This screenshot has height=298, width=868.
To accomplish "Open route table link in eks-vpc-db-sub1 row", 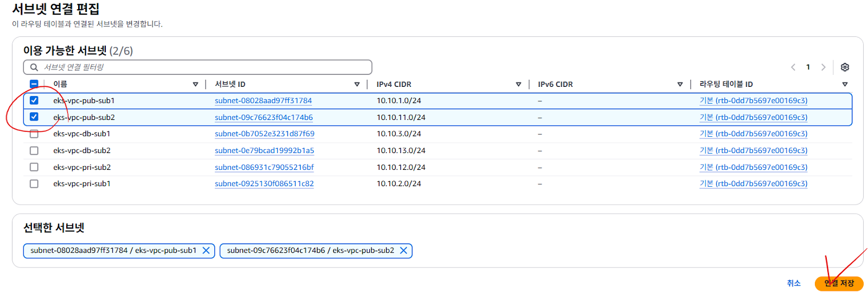I will [754, 134].
